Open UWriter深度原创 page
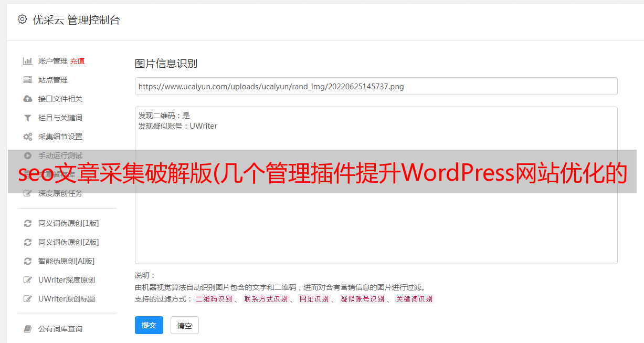Screen dimensions: 644x343 pyautogui.click(x=67, y=280)
